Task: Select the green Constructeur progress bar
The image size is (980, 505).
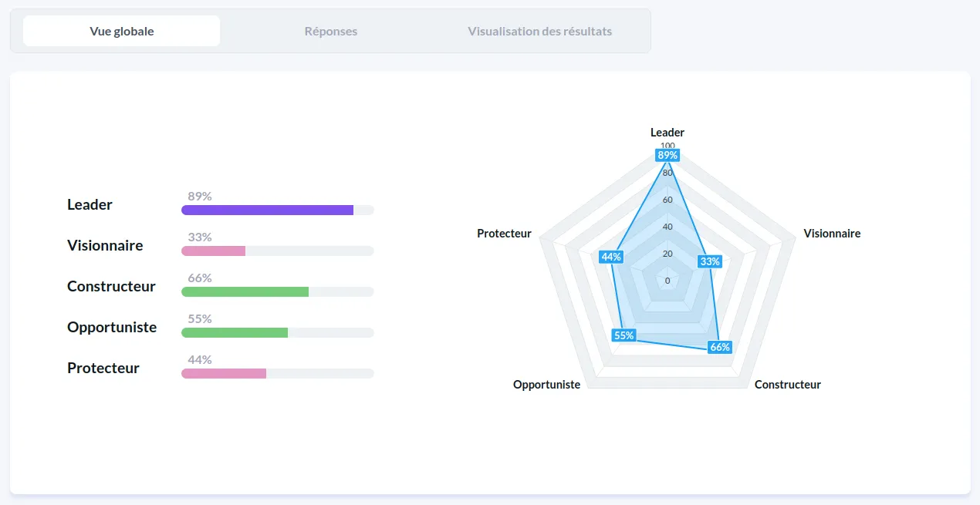Action: (x=245, y=291)
